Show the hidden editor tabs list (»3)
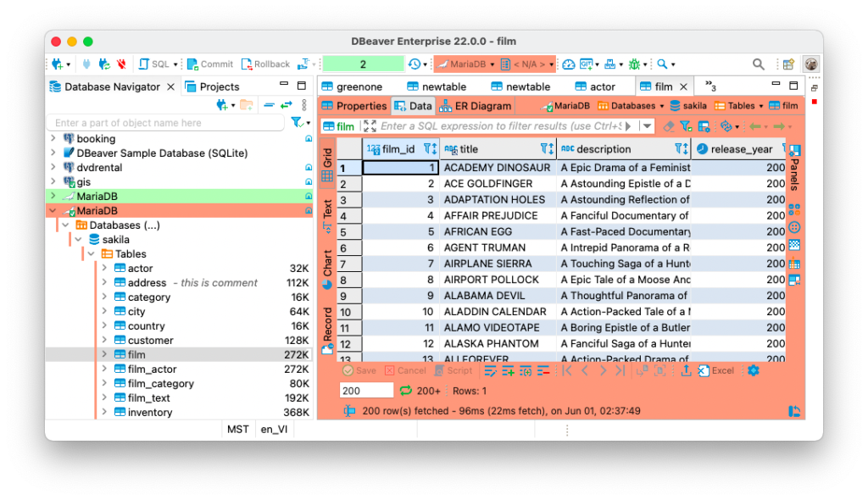Screen dimensions: 868x500 [x=710, y=86]
